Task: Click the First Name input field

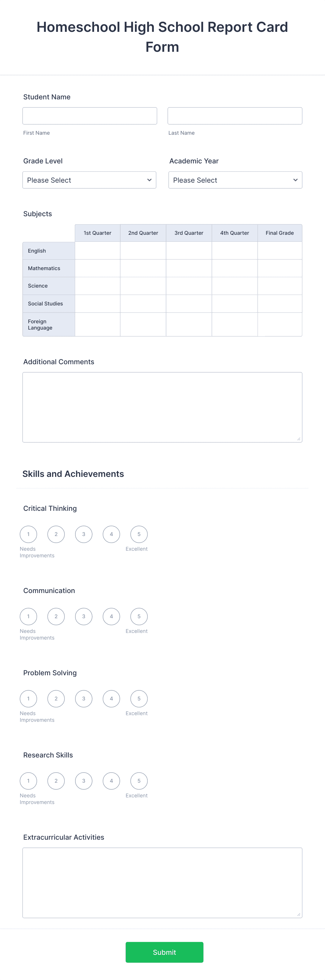Action: [89, 116]
